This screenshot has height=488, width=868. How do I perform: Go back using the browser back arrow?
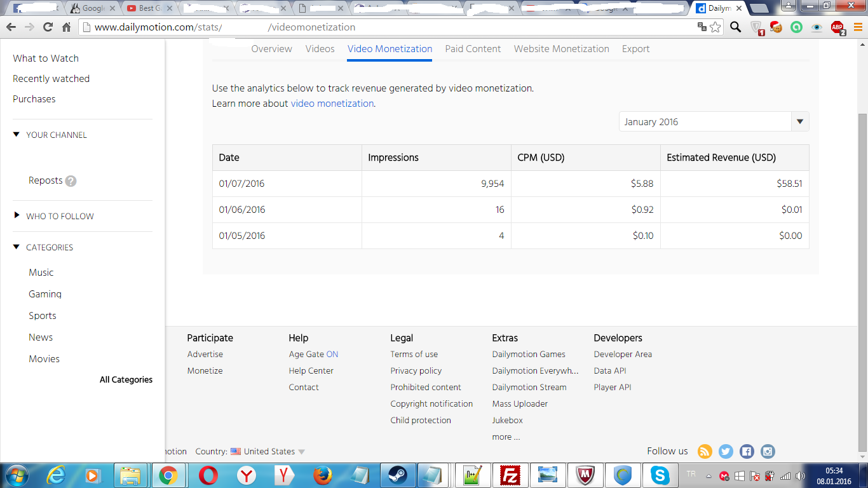point(11,27)
